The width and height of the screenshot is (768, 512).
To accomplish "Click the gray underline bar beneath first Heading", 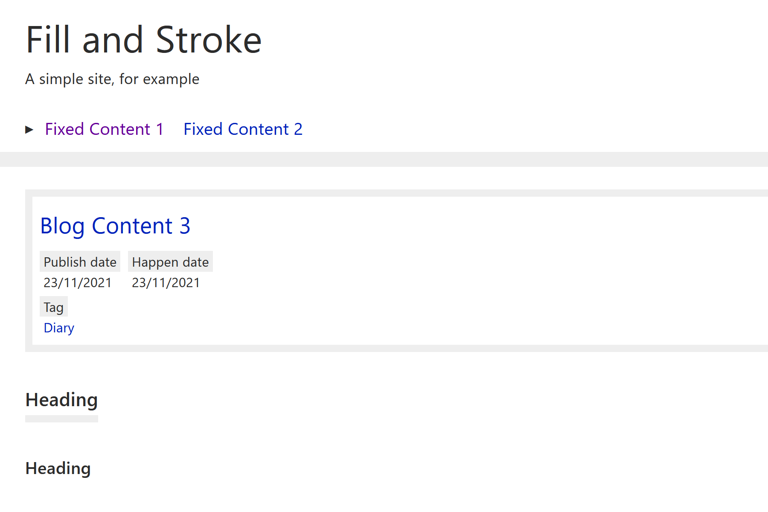I will (61, 419).
